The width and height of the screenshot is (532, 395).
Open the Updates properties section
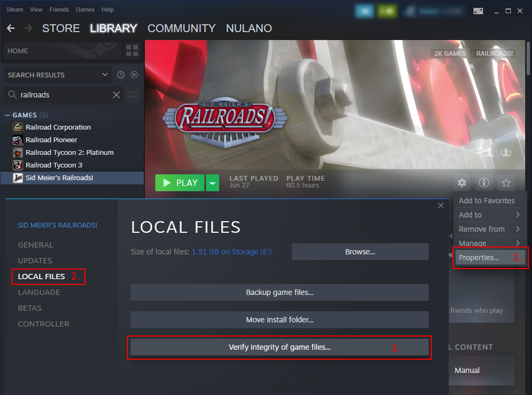coord(35,261)
